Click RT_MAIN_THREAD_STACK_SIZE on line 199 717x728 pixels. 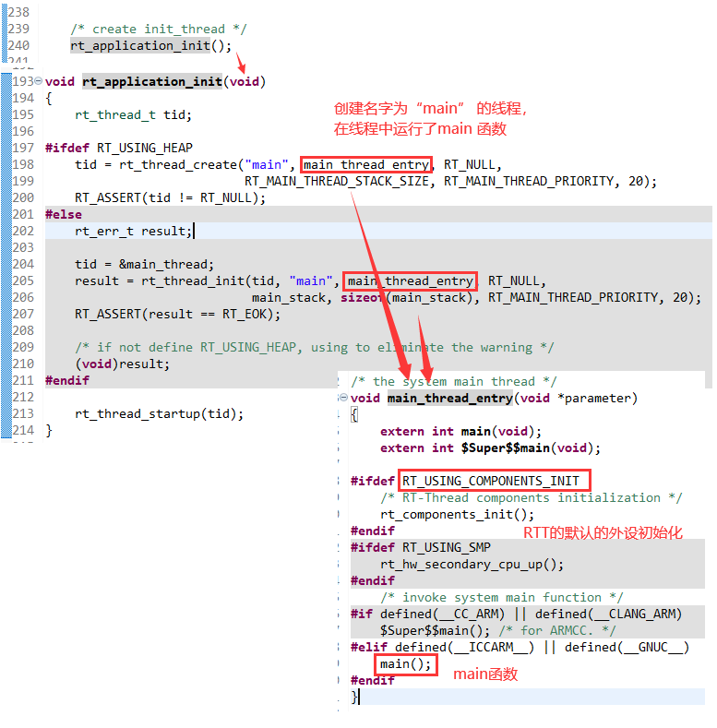pyautogui.click(x=337, y=181)
